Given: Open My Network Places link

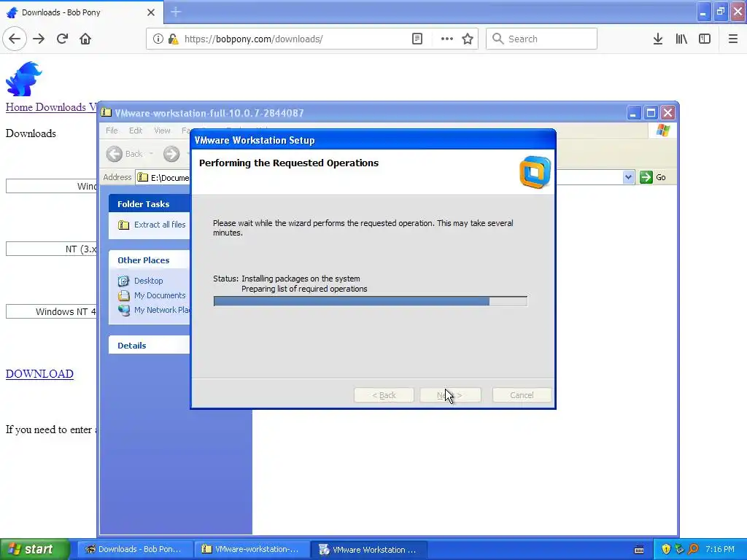Looking at the screenshot, I should pos(162,310).
